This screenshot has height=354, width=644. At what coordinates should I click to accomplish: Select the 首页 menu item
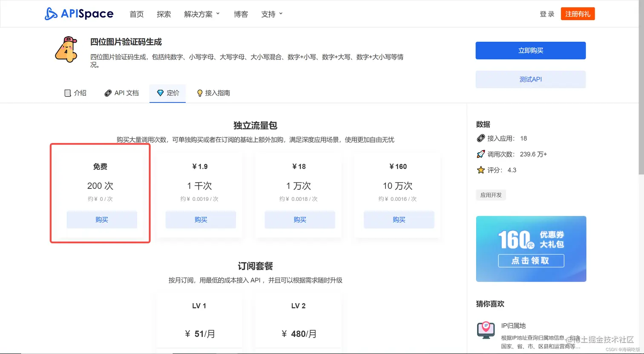click(137, 14)
